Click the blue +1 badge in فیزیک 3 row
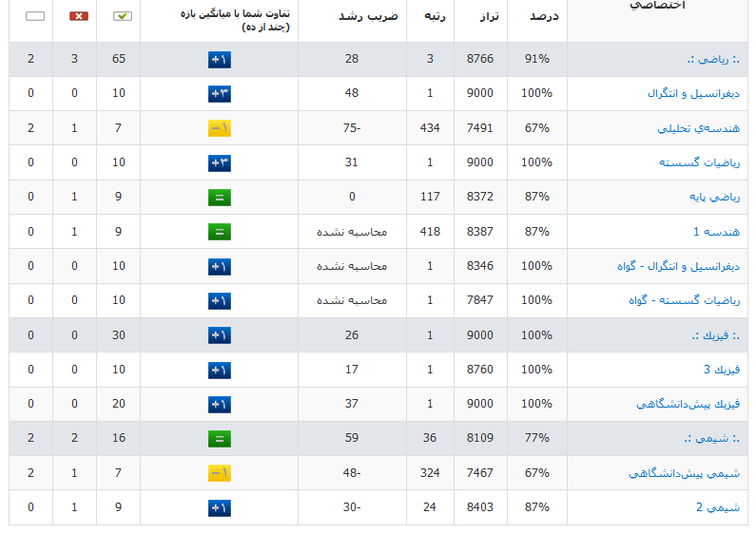756x533 pixels. coord(220,371)
